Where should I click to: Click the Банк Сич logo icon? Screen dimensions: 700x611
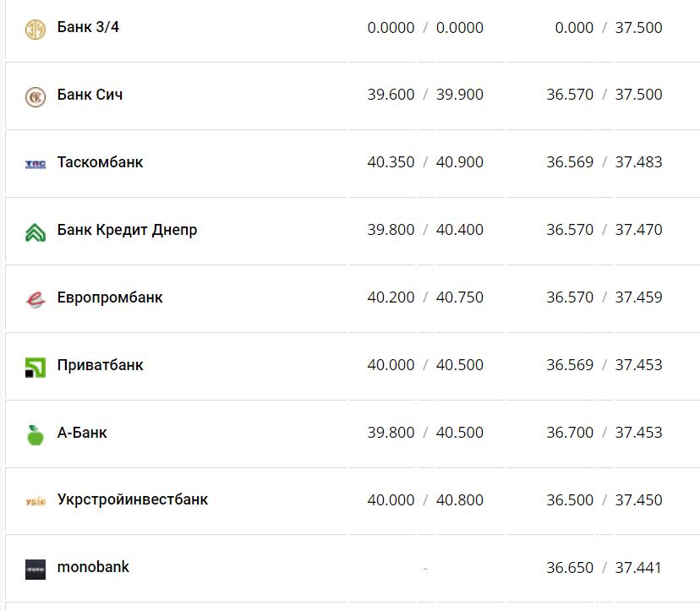pyautogui.click(x=35, y=96)
